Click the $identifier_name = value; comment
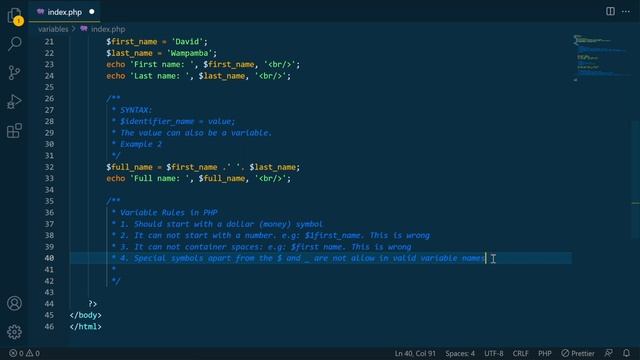640x360 pixels. 173,121
